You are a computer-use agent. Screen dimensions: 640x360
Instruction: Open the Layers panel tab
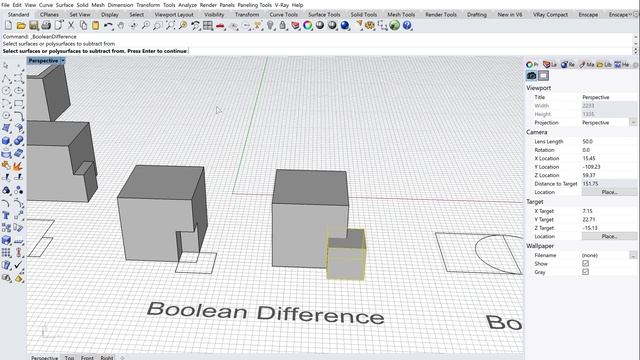[550, 64]
